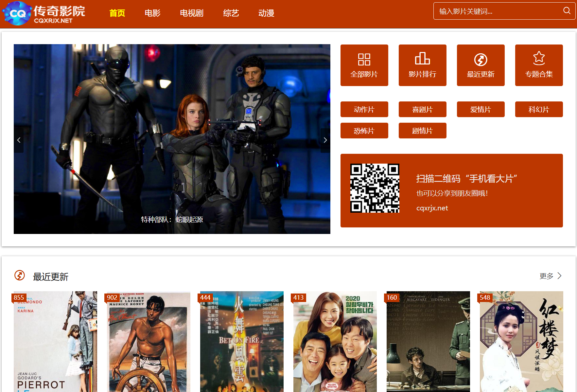Show next carousel slide
577x392 pixels.
(x=325, y=140)
